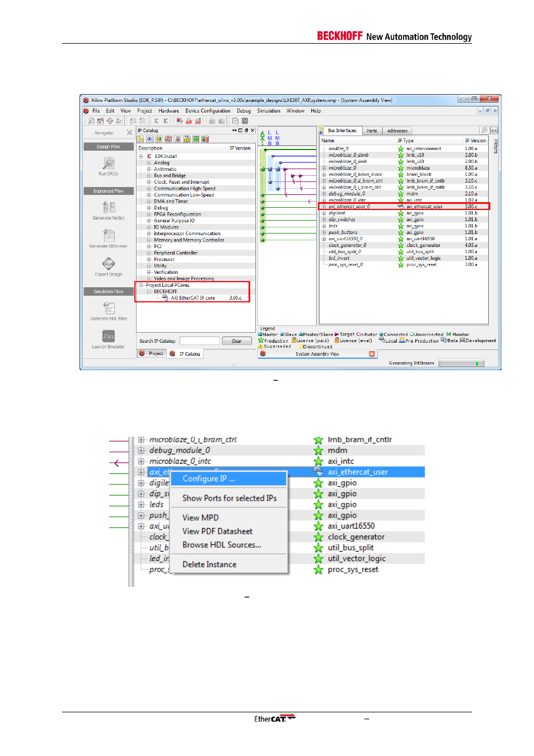The width and height of the screenshot is (534, 756).
Task: Select the clock_generator_0 row
Action: tap(405, 245)
